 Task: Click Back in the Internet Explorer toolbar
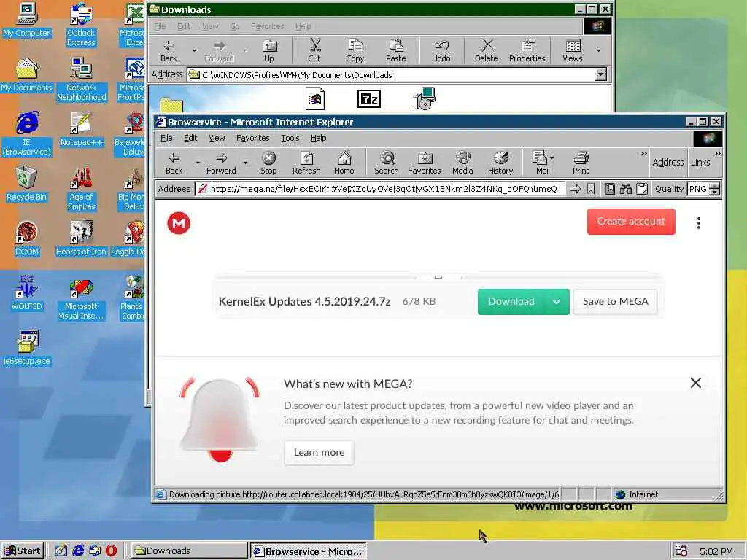pos(174,163)
